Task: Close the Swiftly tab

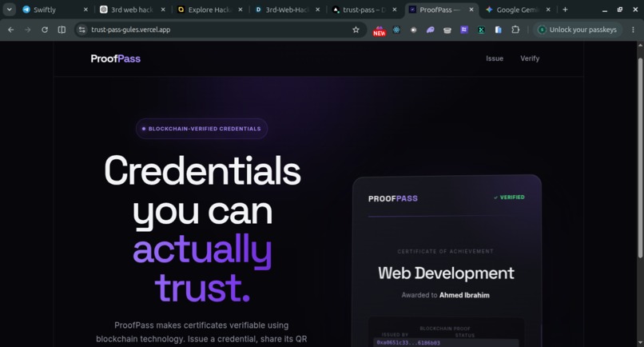Action: click(x=85, y=10)
